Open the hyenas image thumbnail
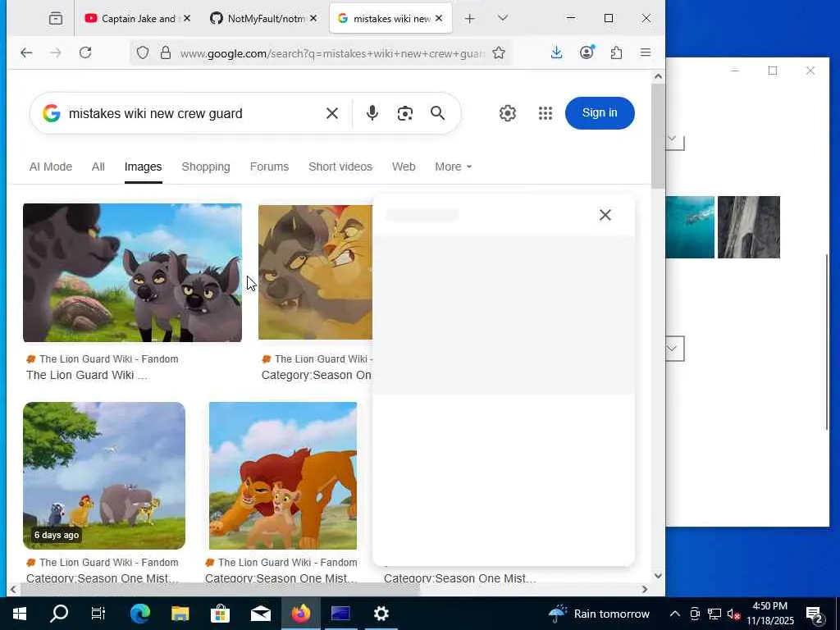 [132, 272]
